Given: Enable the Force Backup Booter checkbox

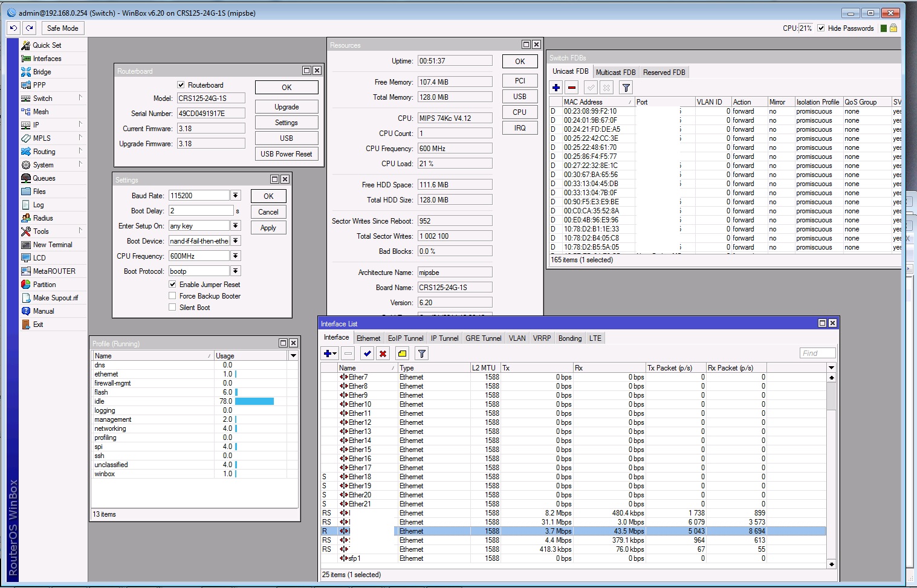Looking at the screenshot, I should pos(172,296).
